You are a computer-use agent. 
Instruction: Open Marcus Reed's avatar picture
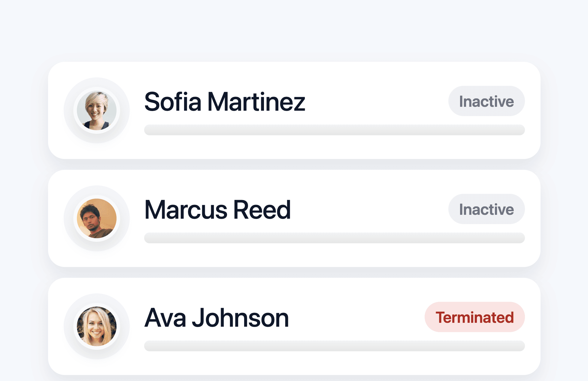click(97, 218)
